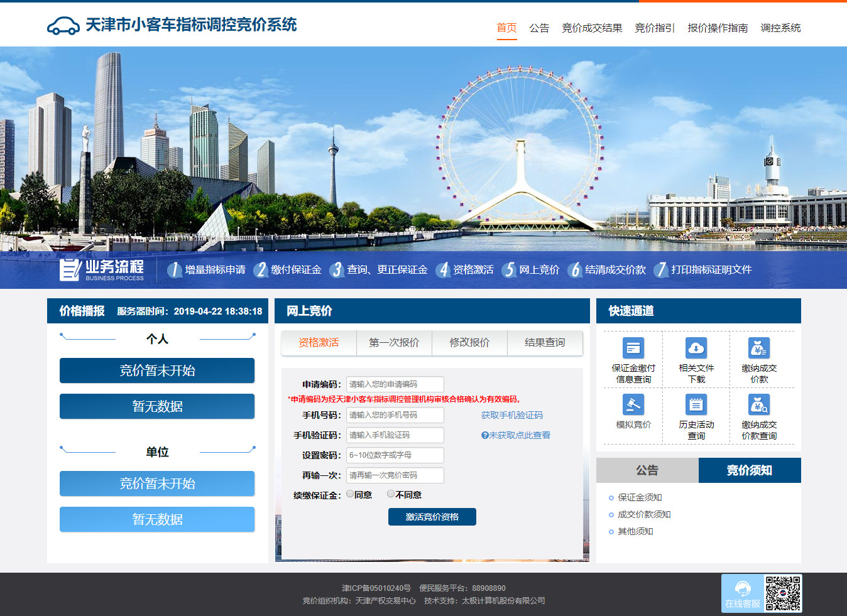This screenshot has height=616, width=847.
Task: Launch 模拟竞价 gavel icon
Action: pyautogui.click(x=633, y=404)
